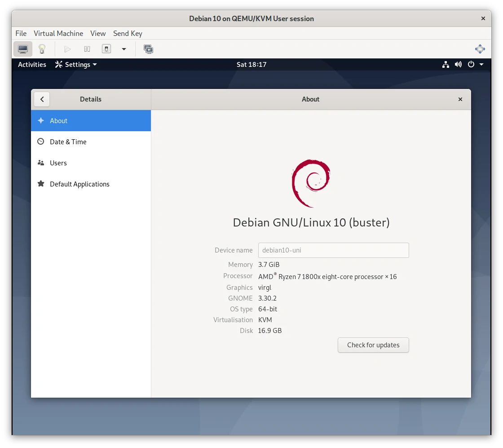Click the Debian GNU/Linux 10 (buster) heading
503x448 pixels.
point(311,222)
